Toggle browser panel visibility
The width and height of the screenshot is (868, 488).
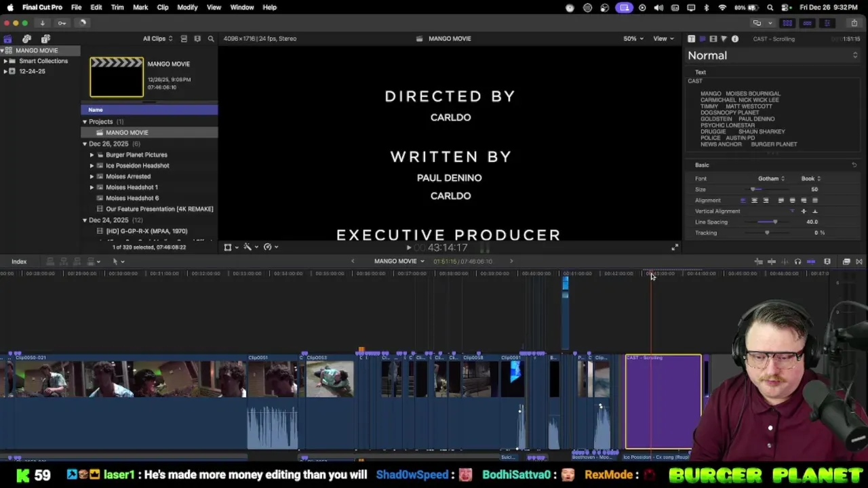[x=787, y=23]
